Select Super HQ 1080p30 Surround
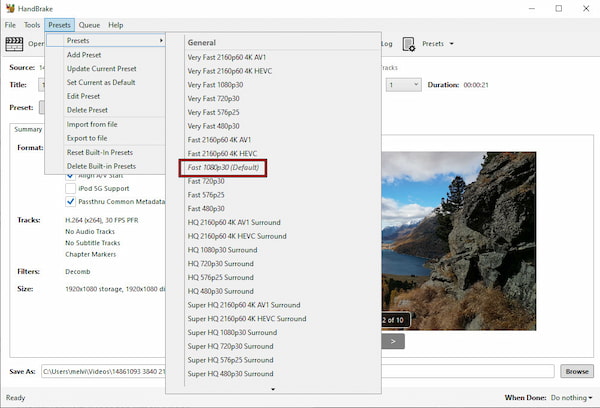This screenshot has height=408, width=600. pyautogui.click(x=232, y=333)
